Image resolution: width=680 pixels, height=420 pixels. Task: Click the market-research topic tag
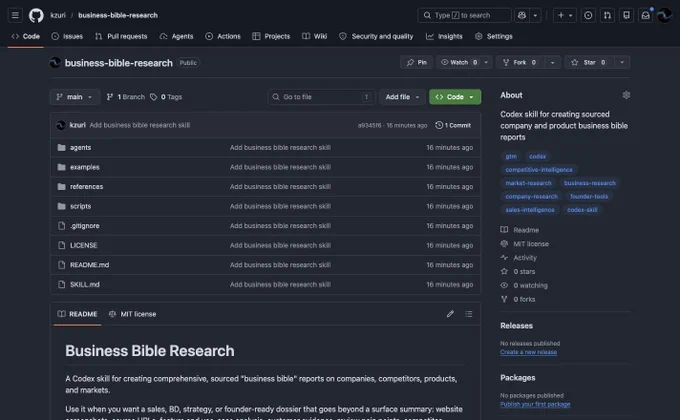tap(528, 183)
